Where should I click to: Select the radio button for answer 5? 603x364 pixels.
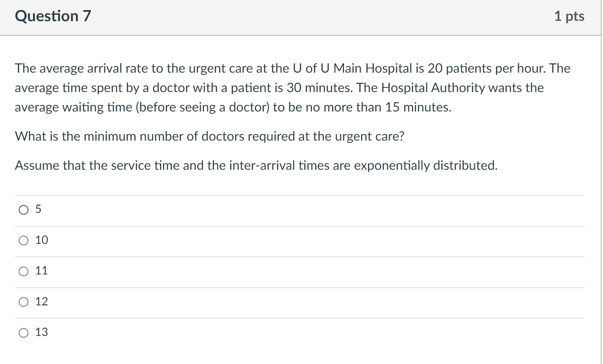pyautogui.click(x=23, y=210)
